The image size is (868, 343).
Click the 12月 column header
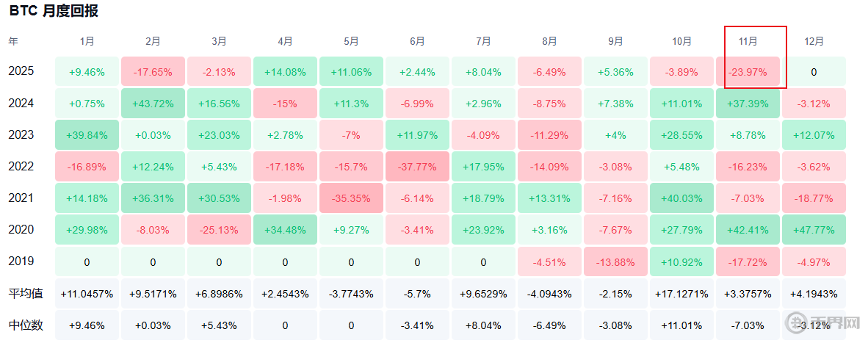coord(814,41)
